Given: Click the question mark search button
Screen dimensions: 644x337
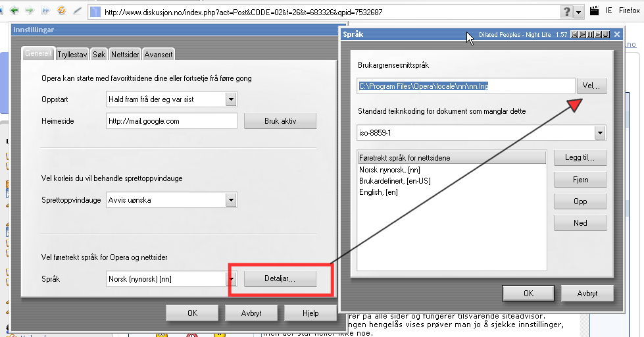Looking at the screenshot, I should click(567, 11).
